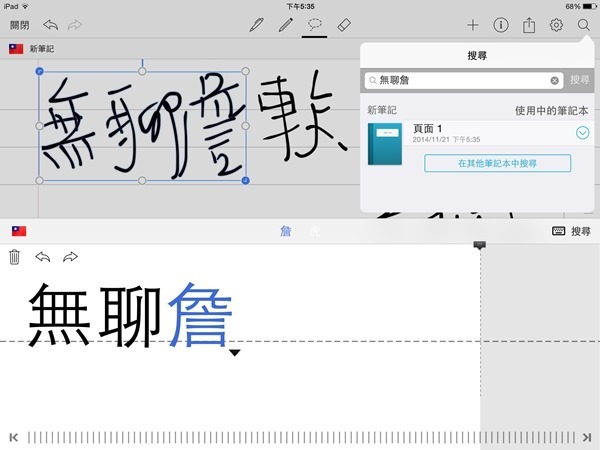Clear the search text field
The image size is (600, 450).
pos(554,80)
